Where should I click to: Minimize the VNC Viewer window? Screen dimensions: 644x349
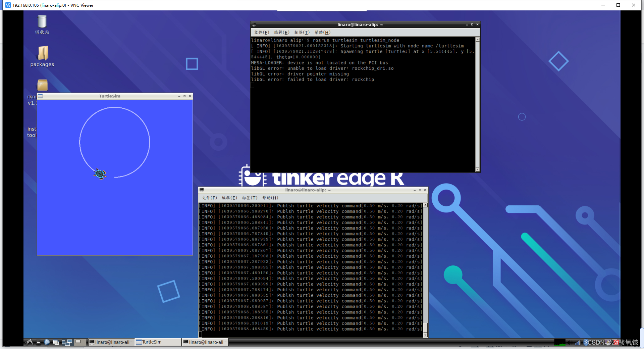pos(603,5)
